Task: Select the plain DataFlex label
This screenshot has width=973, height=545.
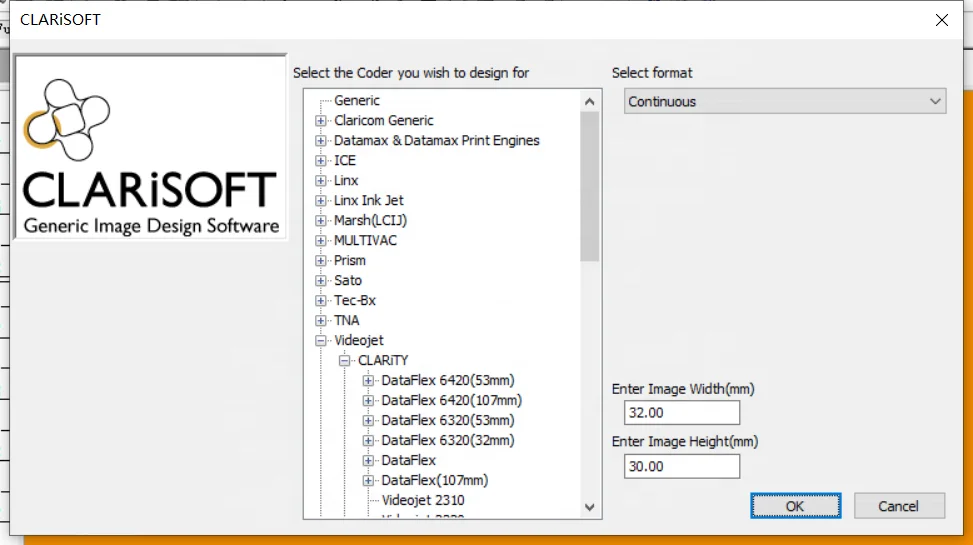Action: coord(408,460)
